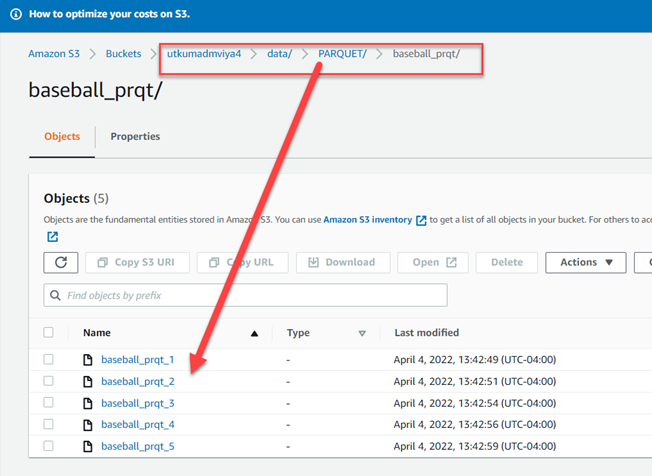Click the refresh objects button
Viewport: 652px width, 476px height.
(x=61, y=262)
